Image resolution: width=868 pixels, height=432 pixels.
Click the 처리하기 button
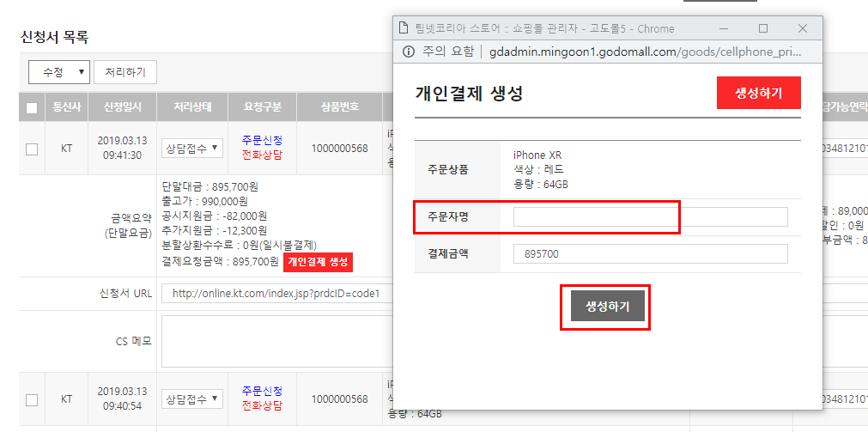click(x=125, y=72)
